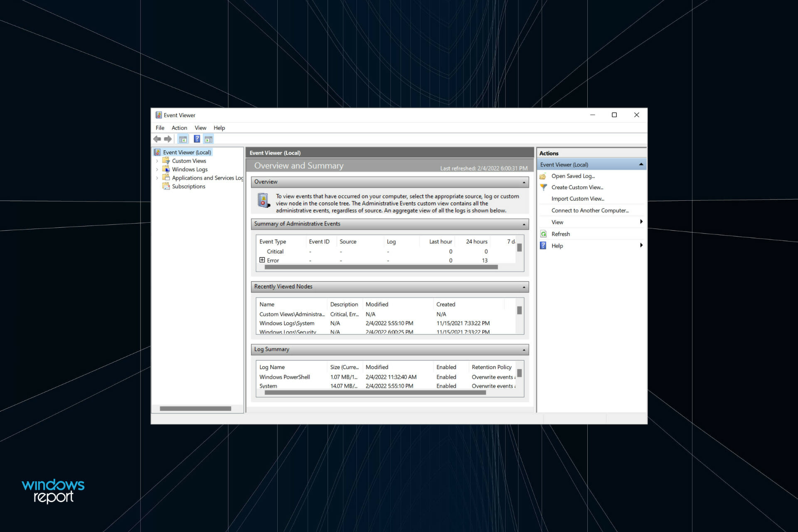
Task: Click the green Refresh icon in Actions
Action: pyautogui.click(x=543, y=234)
